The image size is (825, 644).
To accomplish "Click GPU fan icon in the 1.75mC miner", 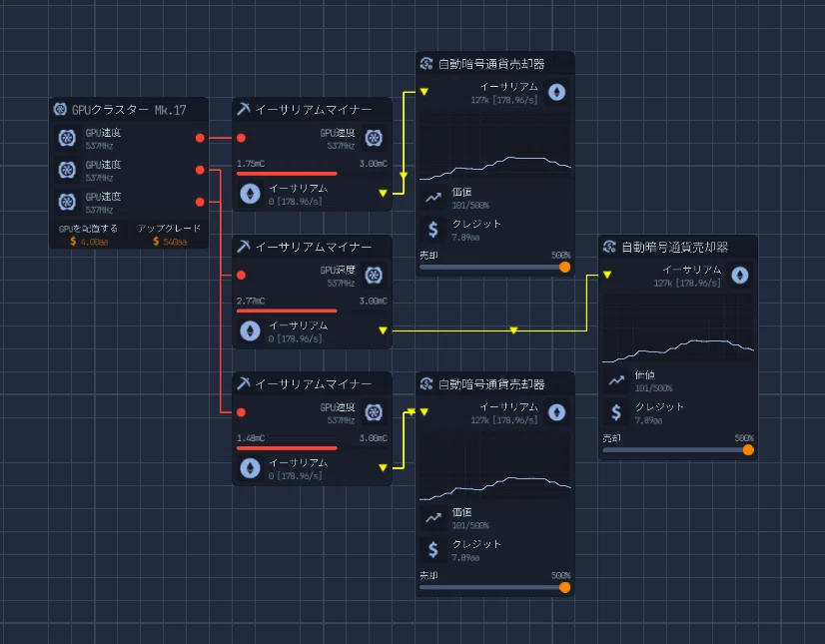I will click(374, 138).
